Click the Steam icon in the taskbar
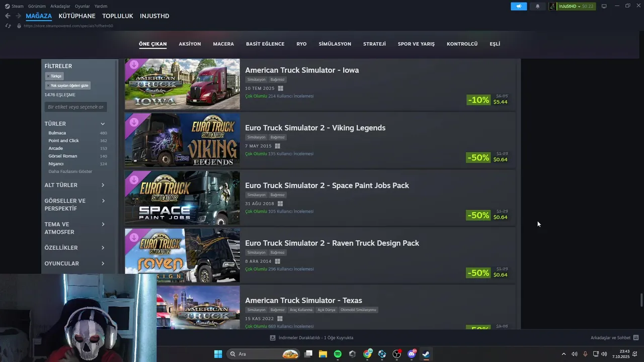644x362 pixels. 426,354
